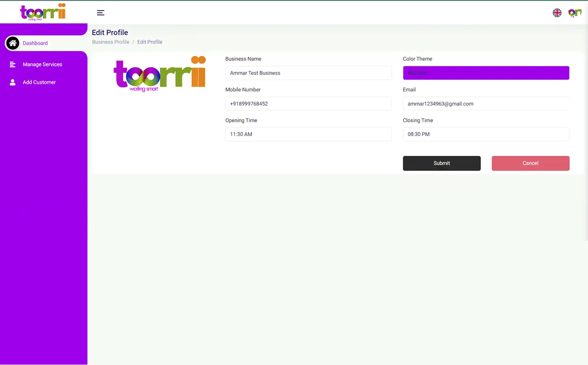Open language options via UK flag icon
Screen dimensions: 588x365
tap(557, 12)
